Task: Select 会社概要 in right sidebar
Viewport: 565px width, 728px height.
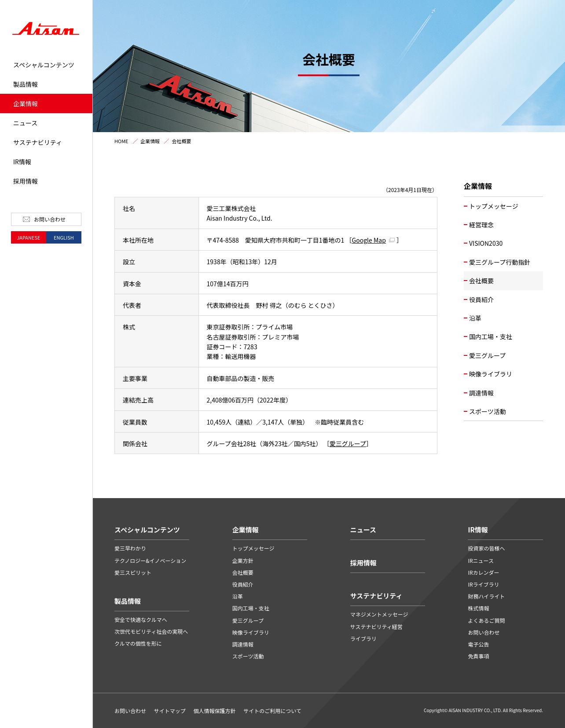Action: click(x=503, y=281)
